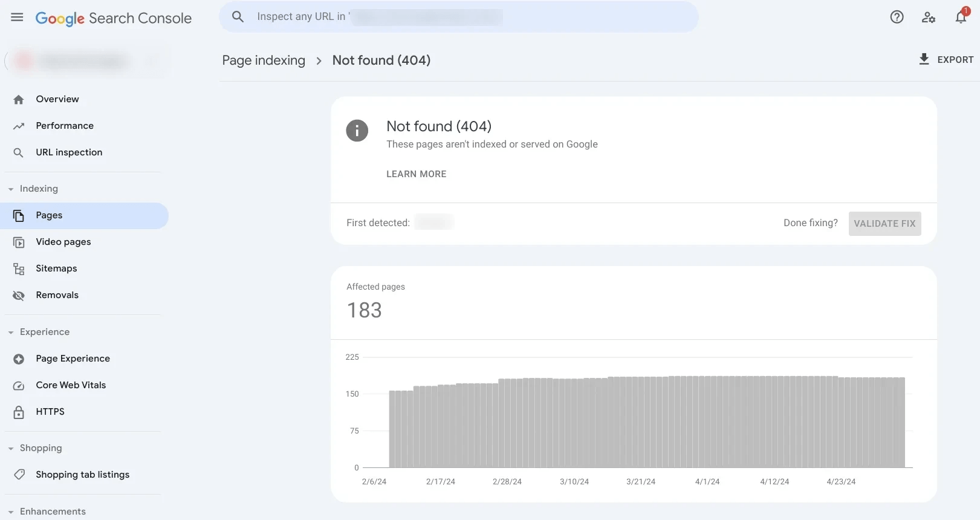Click the Pages copy icon

tap(19, 215)
